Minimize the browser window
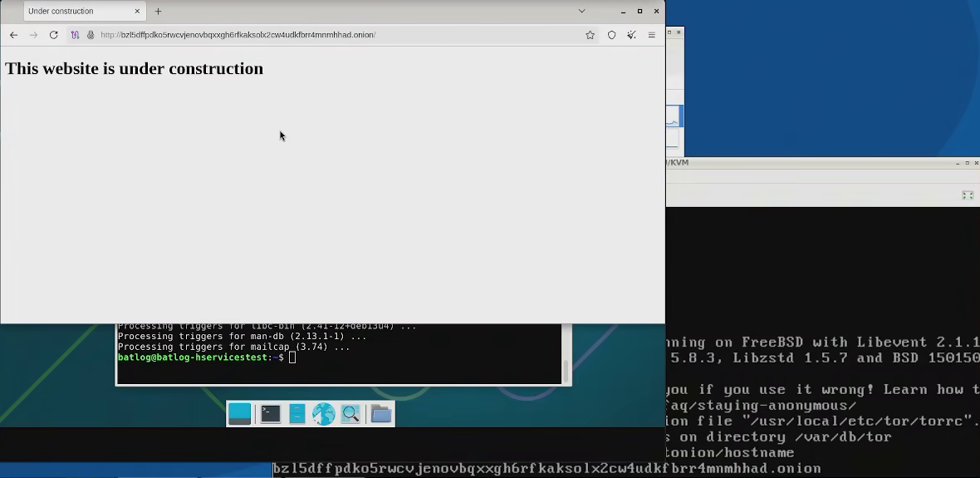This screenshot has height=478, width=980. tap(623, 12)
